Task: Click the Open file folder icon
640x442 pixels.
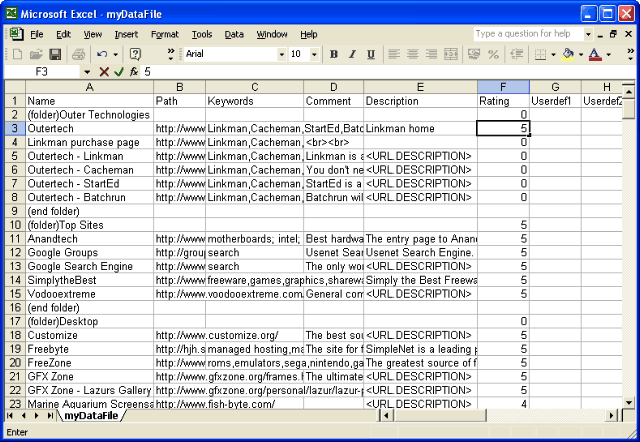Action: pos(36,54)
